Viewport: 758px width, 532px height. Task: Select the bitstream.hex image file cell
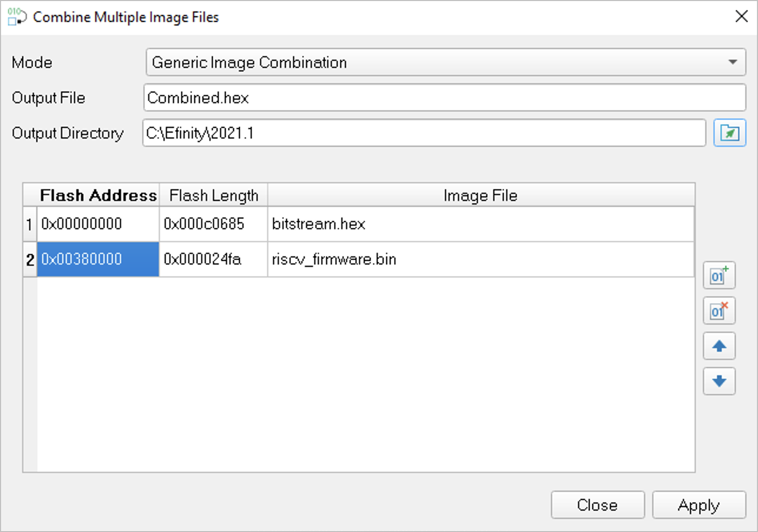(x=480, y=224)
